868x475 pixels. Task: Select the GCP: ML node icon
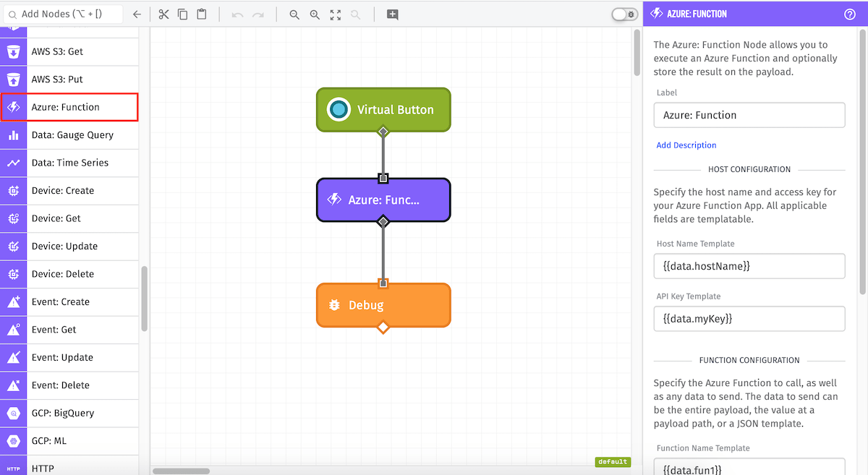pos(13,441)
